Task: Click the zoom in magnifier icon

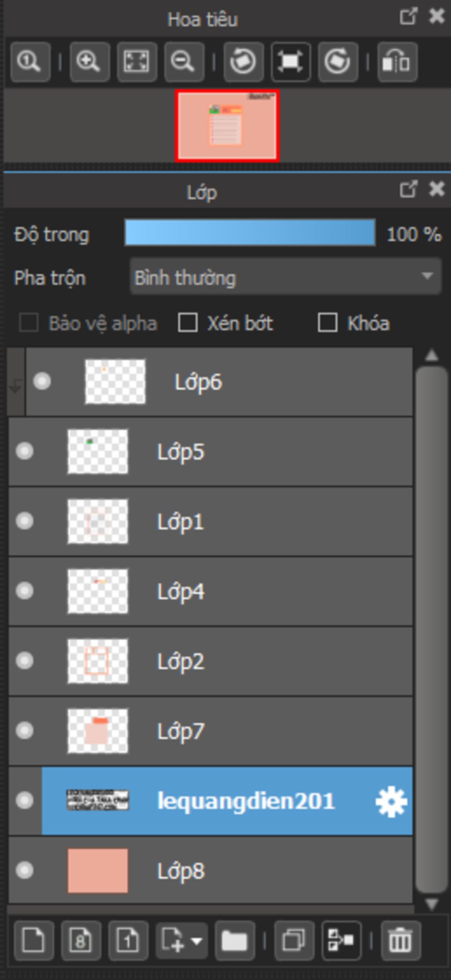Action: 89,62
